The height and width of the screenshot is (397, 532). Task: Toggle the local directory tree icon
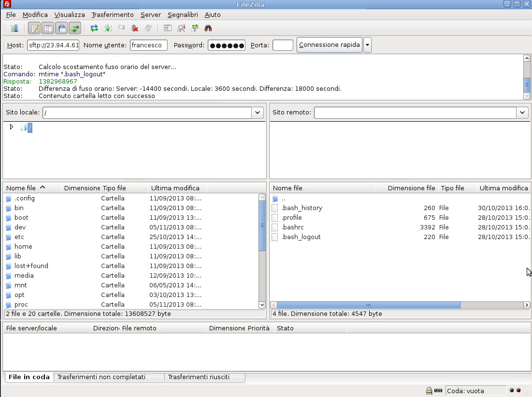(48, 28)
